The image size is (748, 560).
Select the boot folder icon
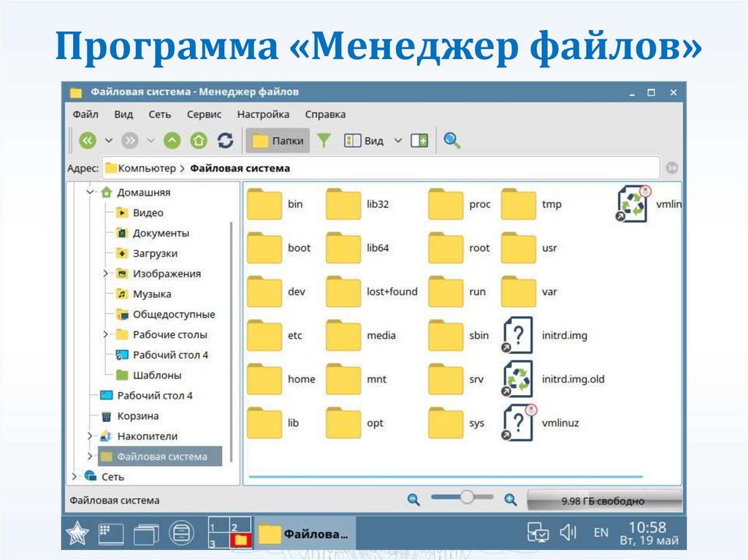(264, 248)
